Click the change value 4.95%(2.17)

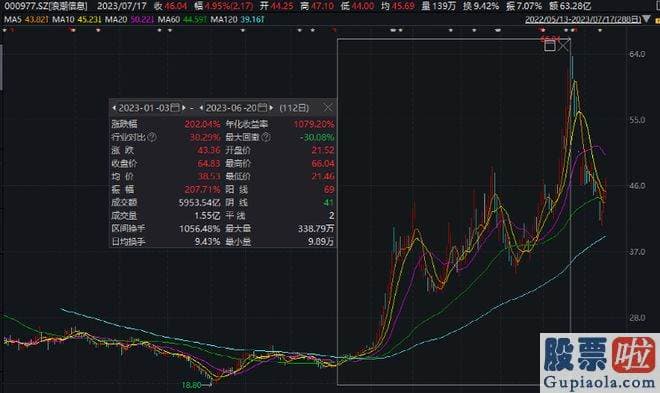pos(229,6)
